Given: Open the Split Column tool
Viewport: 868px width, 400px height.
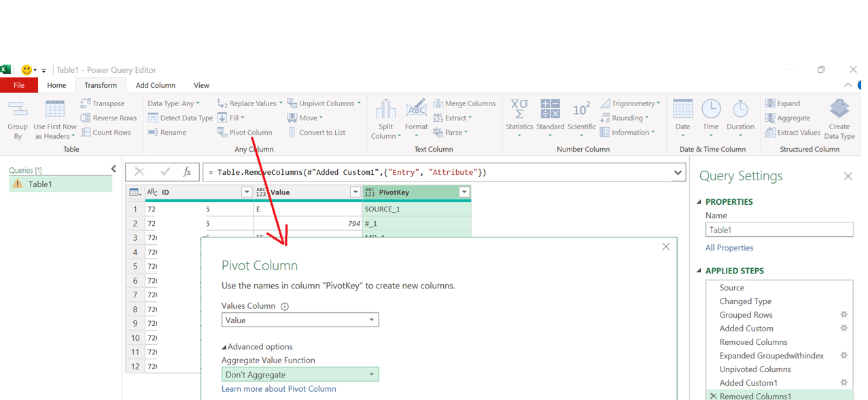Looking at the screenshot, I should pos(385,120).
